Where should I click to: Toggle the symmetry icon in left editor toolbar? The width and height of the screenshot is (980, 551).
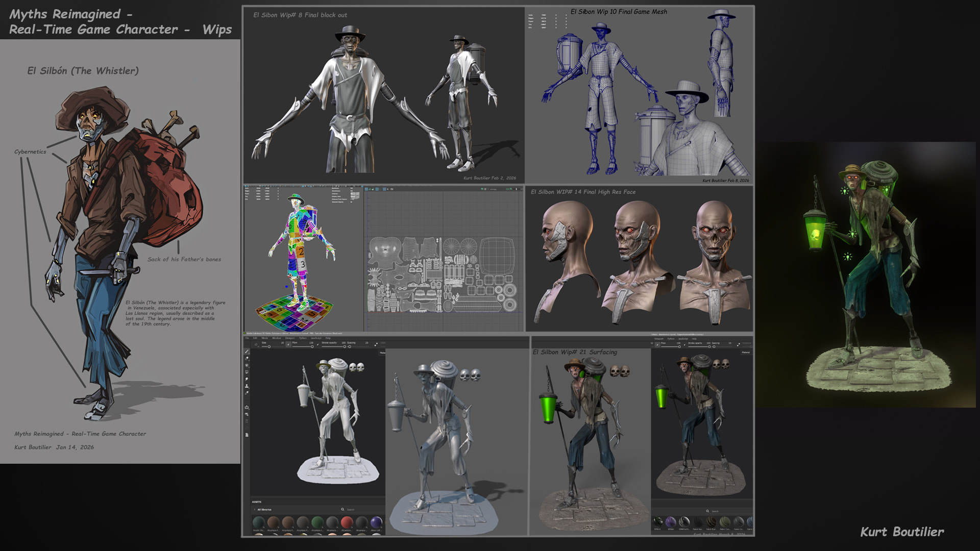376,344
